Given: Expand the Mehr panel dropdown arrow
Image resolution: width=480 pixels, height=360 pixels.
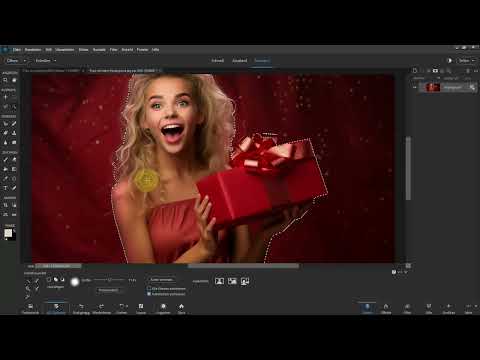Looking at the screenshot, I should 476,306.
